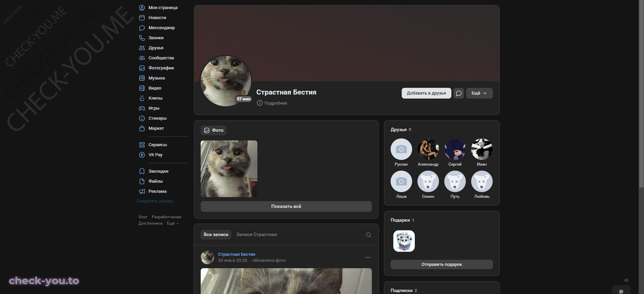Click the Новости news icon

(x=142, y=18)
